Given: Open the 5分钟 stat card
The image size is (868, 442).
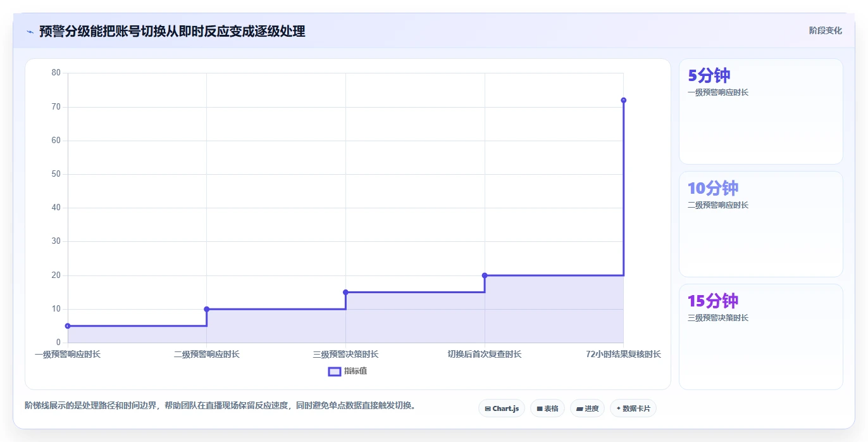Looking at the screenshot, I should pyautogui.click(x=761, y=111).
